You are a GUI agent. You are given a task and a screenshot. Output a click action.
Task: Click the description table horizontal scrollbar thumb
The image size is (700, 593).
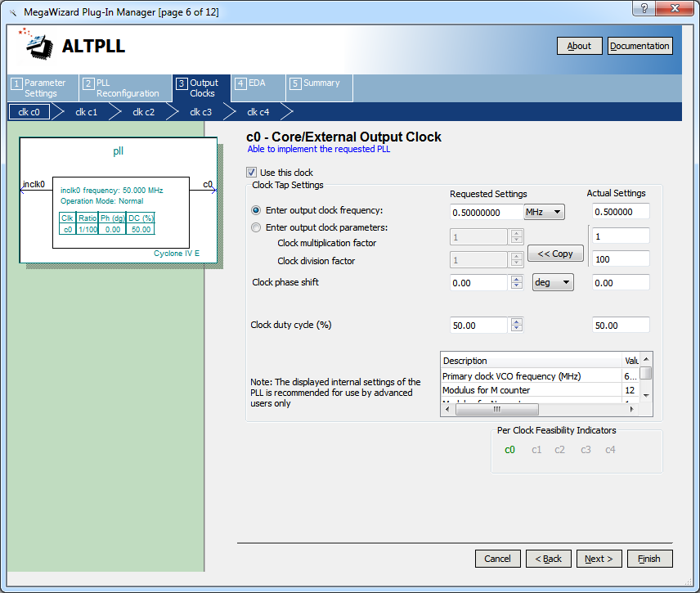click(x=497, y=410)
